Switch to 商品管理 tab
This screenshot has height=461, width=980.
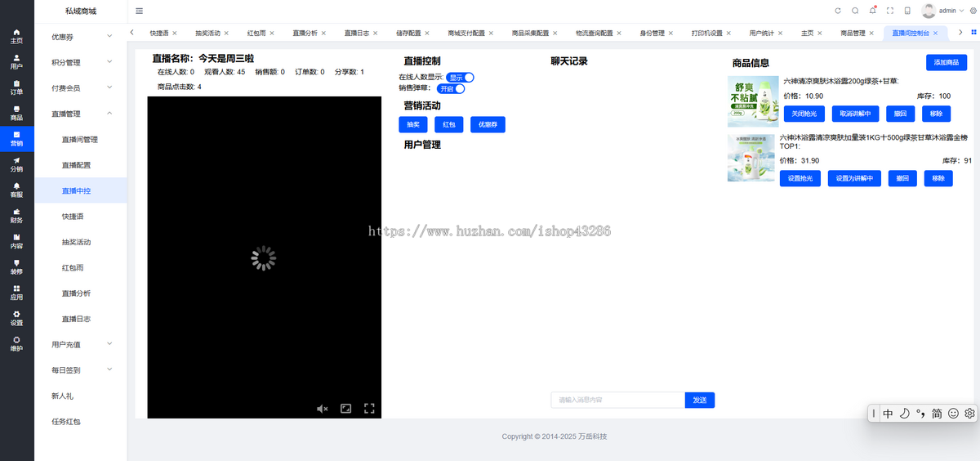pyautogui.click(x=853, y=34)
